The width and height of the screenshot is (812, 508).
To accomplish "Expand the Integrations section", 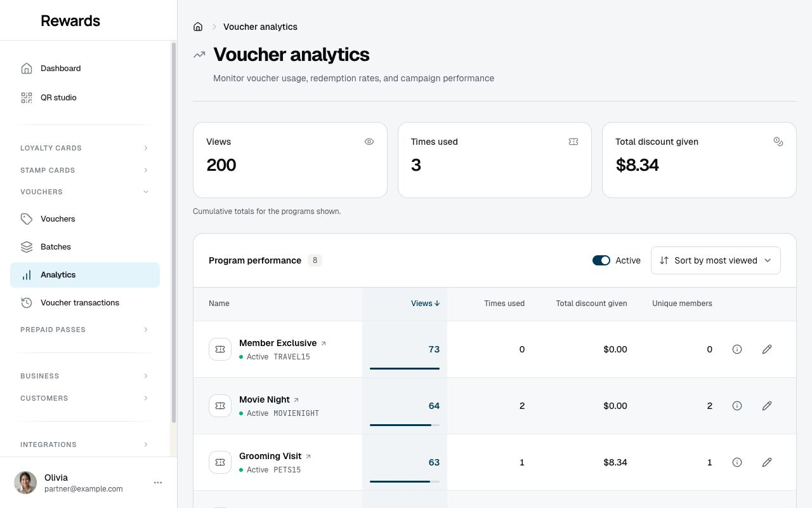I will point(85,444).
